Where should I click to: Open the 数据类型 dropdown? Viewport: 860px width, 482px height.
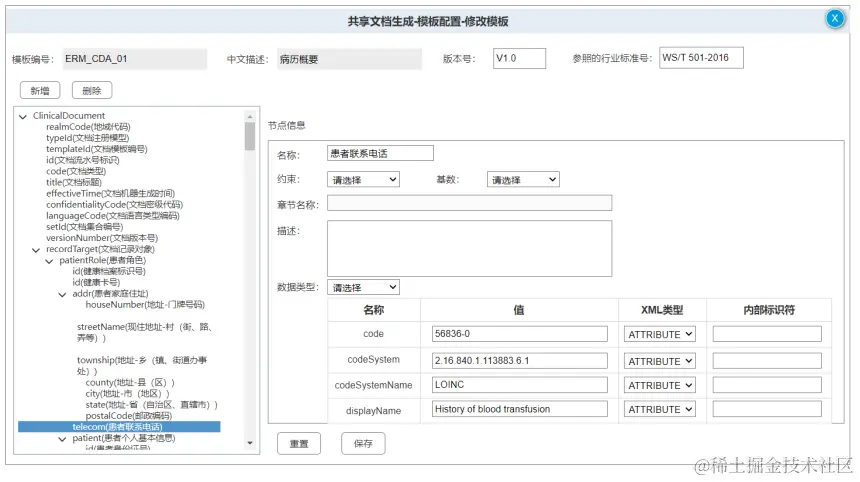[x=363, y=287]
